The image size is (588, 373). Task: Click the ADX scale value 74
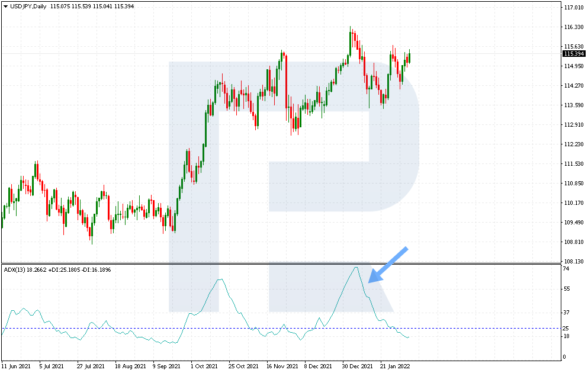[x=566, y=269]
